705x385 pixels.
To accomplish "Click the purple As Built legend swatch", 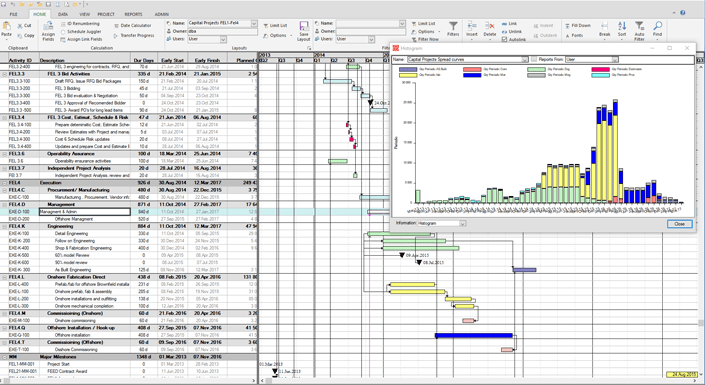I will 408,69.
